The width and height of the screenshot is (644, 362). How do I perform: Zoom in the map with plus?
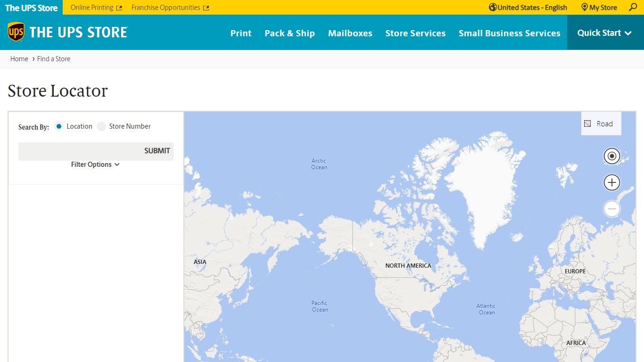click(612, 182)
